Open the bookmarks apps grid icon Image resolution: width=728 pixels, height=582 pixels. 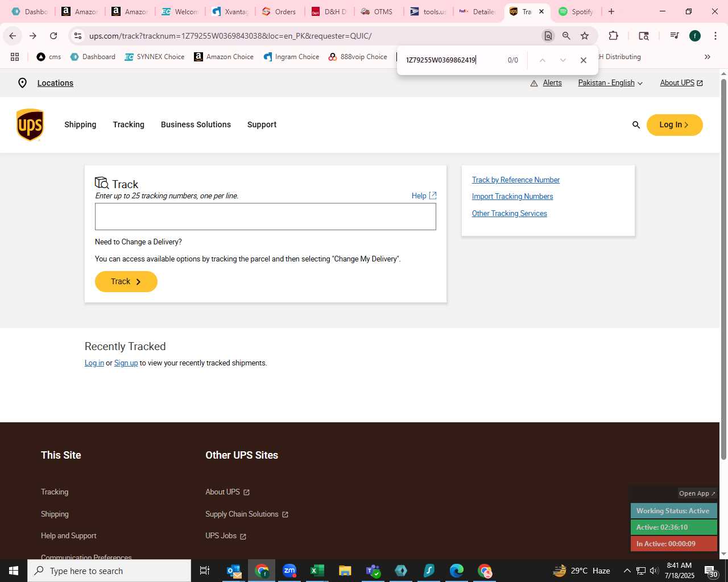tap(15, 57)
